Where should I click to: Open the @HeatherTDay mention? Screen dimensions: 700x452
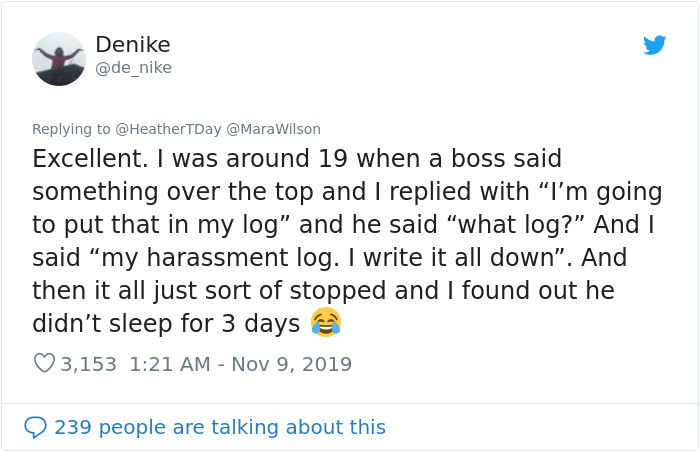coord(168,129)
